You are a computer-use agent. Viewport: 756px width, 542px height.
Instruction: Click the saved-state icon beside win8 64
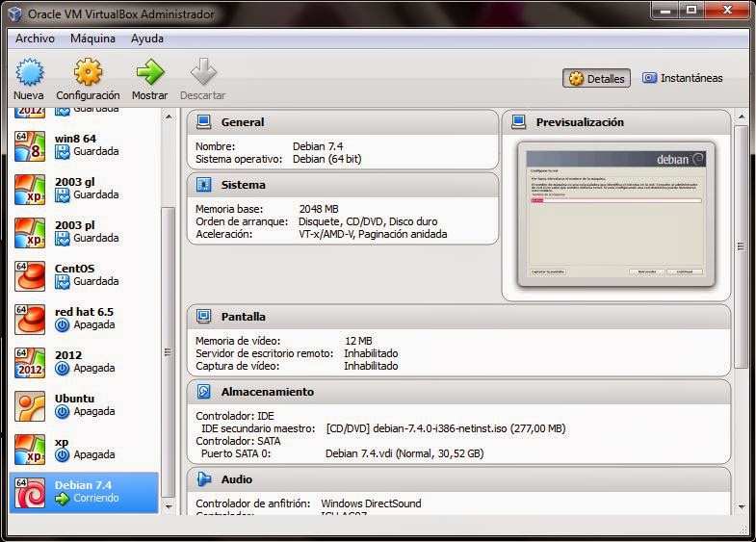click(63, 152)
